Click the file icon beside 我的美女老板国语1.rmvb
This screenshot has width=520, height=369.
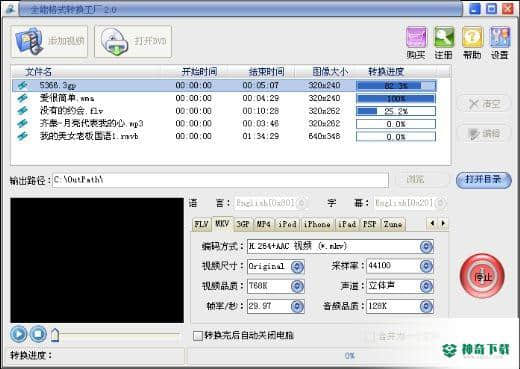23,136
